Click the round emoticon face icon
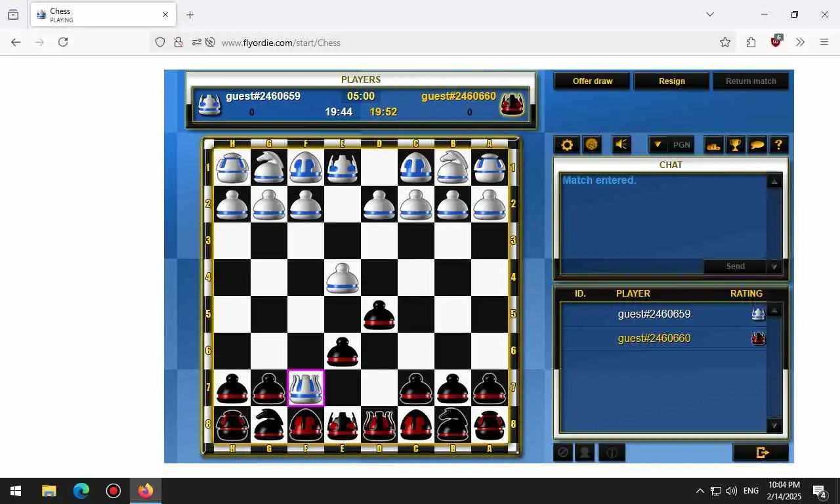Image resolution: width=840 pixels, height=504 pixels. coord(592,145)
